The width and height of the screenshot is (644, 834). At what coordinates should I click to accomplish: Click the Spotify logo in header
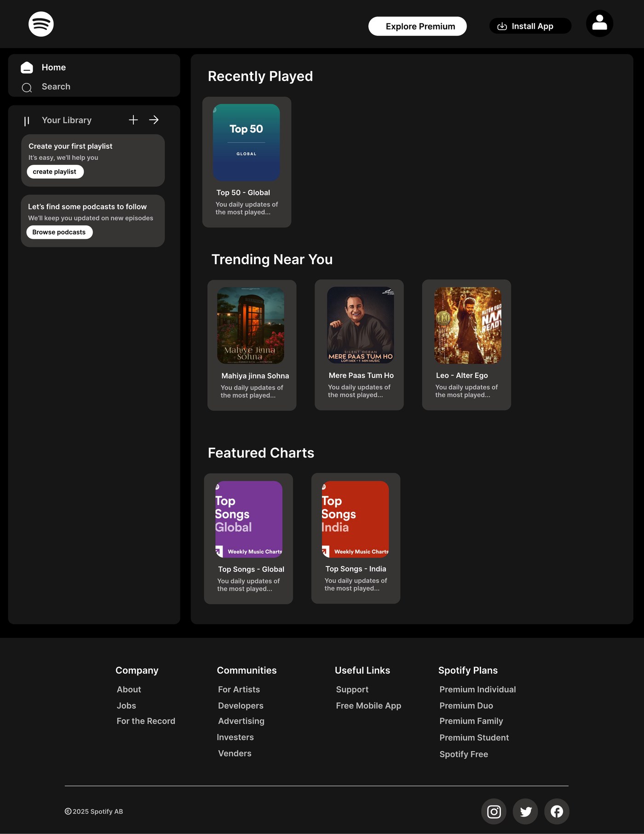[41, 24]
